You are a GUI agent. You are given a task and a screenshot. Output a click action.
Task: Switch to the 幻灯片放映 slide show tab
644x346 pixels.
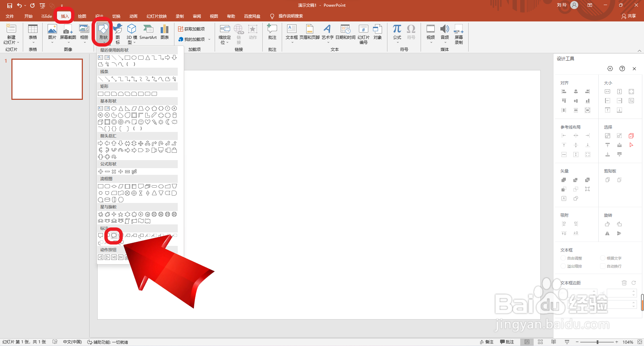coord(157,16)
